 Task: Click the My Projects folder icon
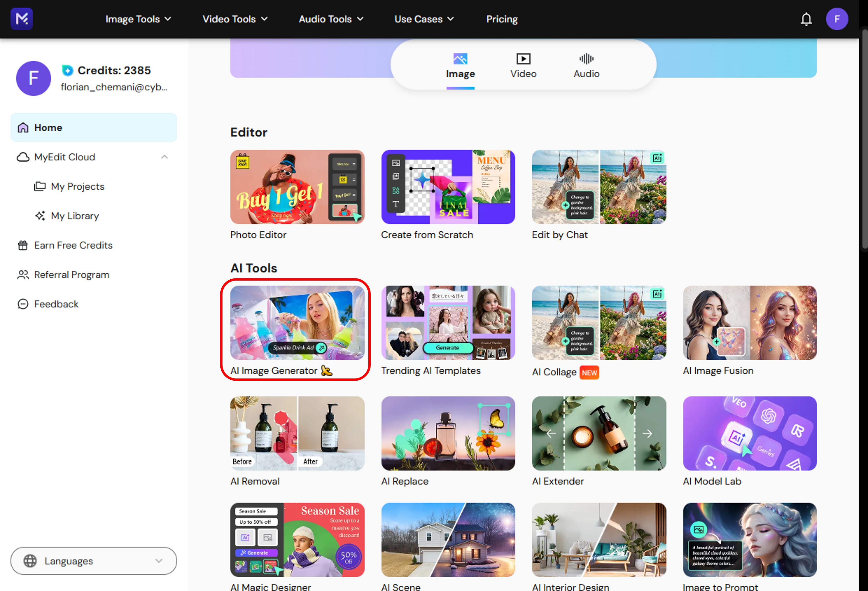click(40, 186)
